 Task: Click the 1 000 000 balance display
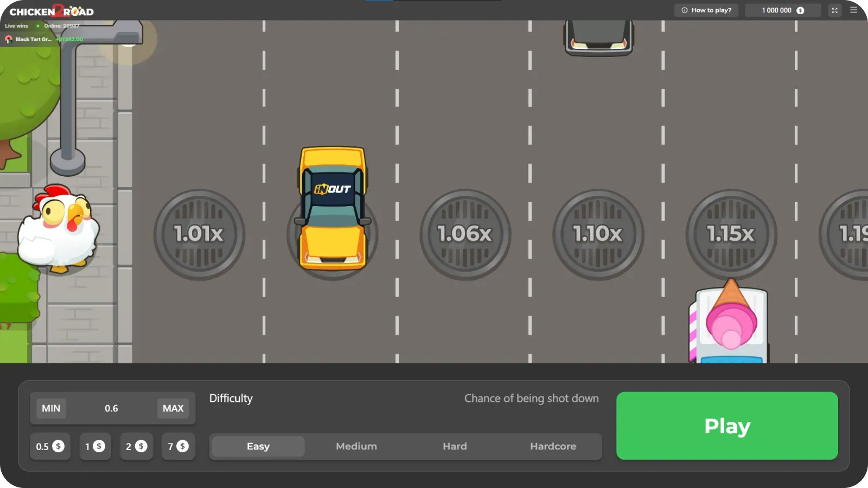(782, 10)
